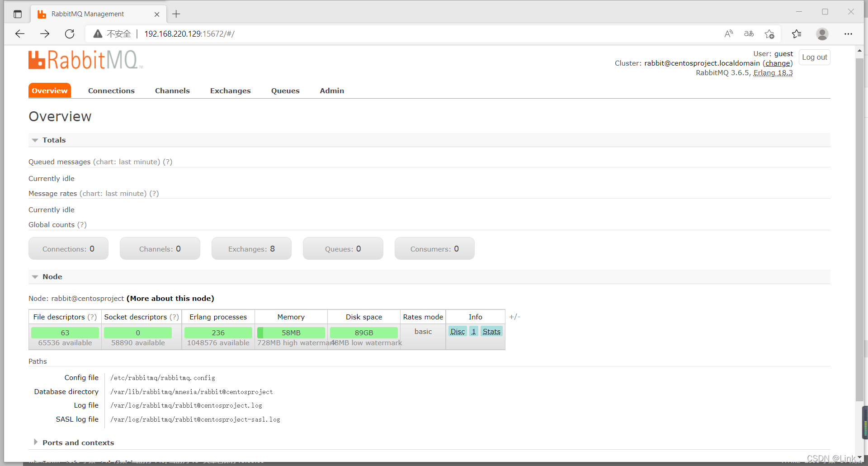Change the Queued messages chart range
The image size is (868, 466).
[x=127, y=162]
